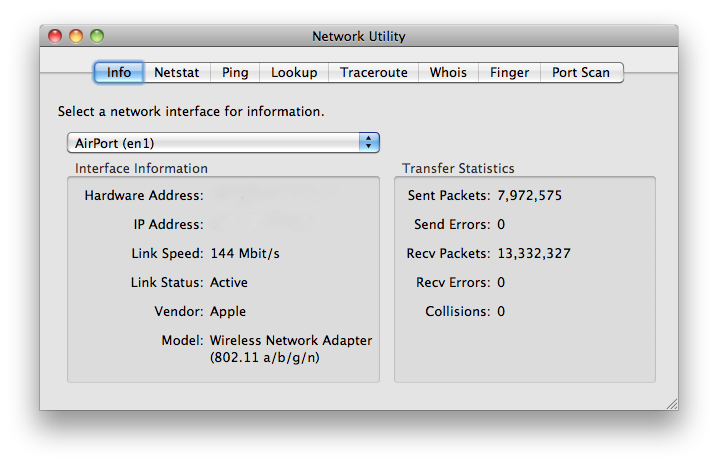The image size is (718, 465).
Task: Close the Network Utility window
Action: 55,36
